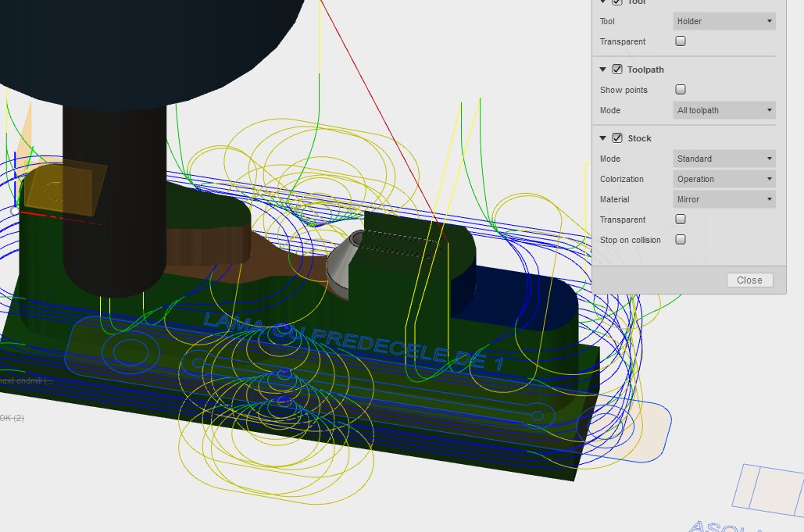This screenshot has height=532, width=804.
Task: Click the Close button in the panel
Action: [749, 280]
